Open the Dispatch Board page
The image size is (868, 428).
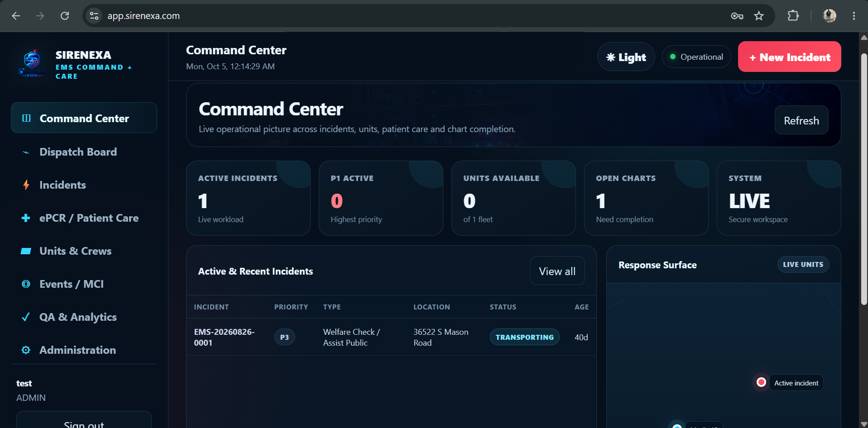click(84, 152)
